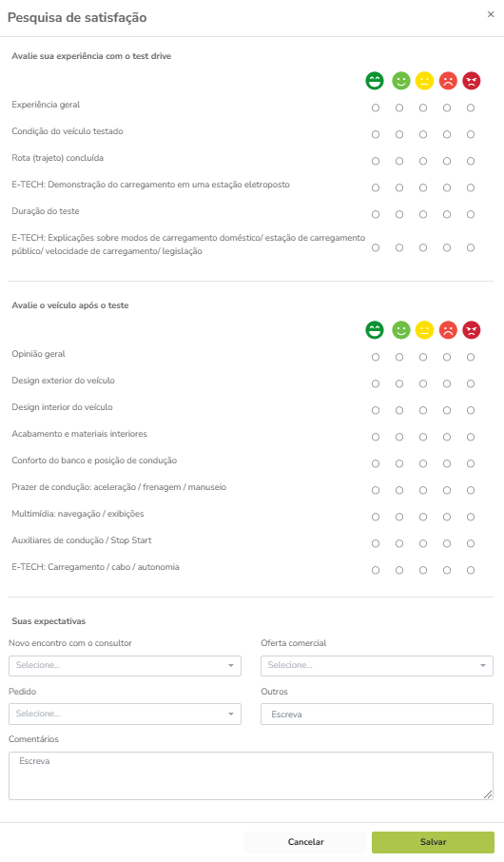This screenshot has width=504, height=862.
Task: Click the Outros text input field
Action: 377,715
